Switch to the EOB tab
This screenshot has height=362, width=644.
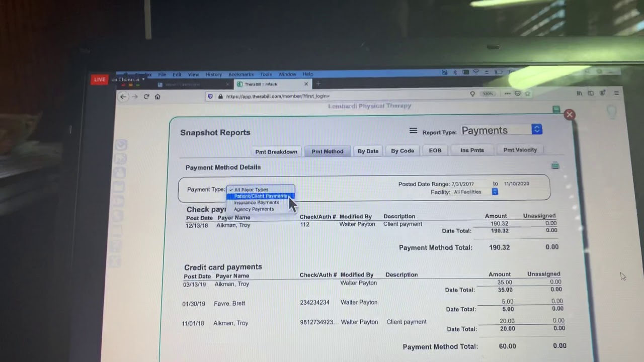[435, 150]
